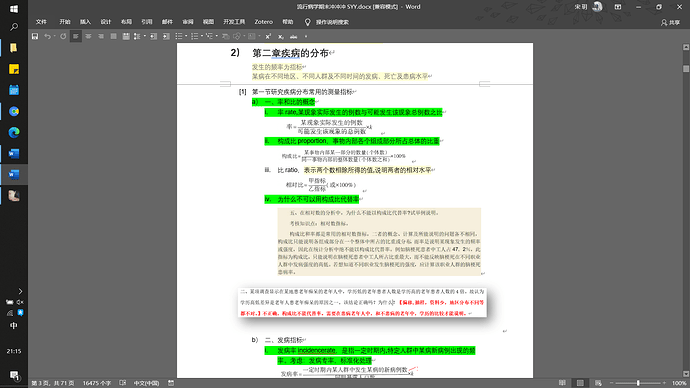Image resolution: width=690 pixels, height=388 pixels.
Task: Increase the paragraph indent
Action: click(166, 37)
